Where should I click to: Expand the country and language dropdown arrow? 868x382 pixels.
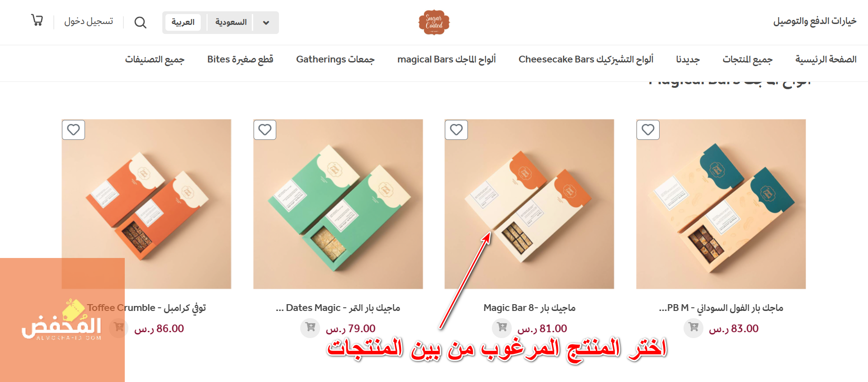point(266,23)
